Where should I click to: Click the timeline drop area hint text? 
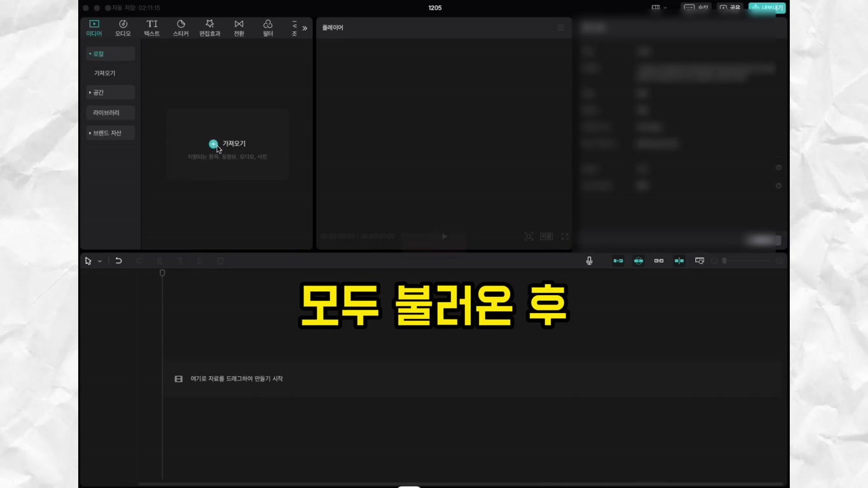(236, 379)
